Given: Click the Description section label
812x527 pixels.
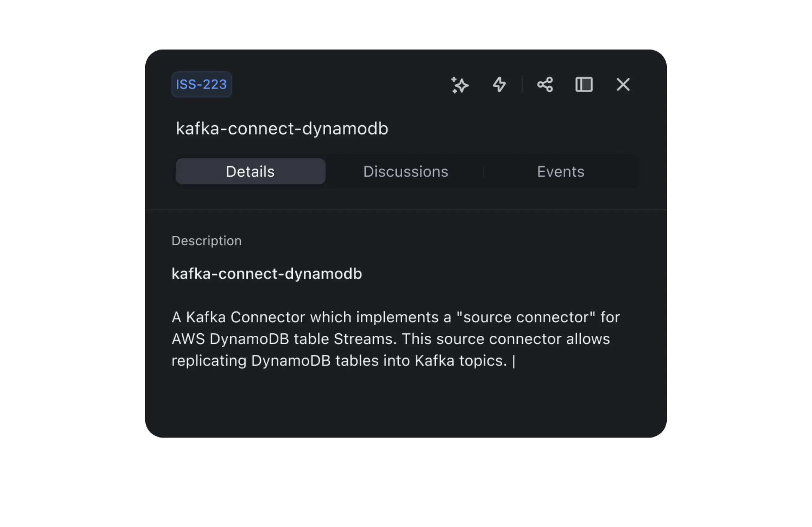Looking at the screenshot, I should click(206, 241).
